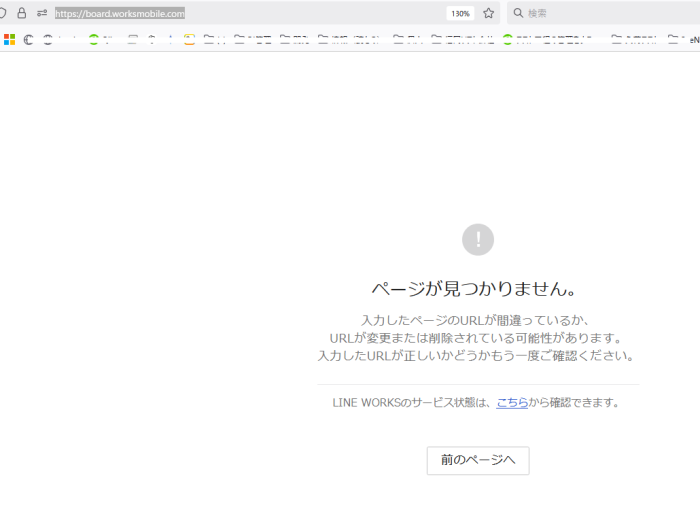Click the 'ページが見つかりません。' heading
700x518 pixels.
474,289
